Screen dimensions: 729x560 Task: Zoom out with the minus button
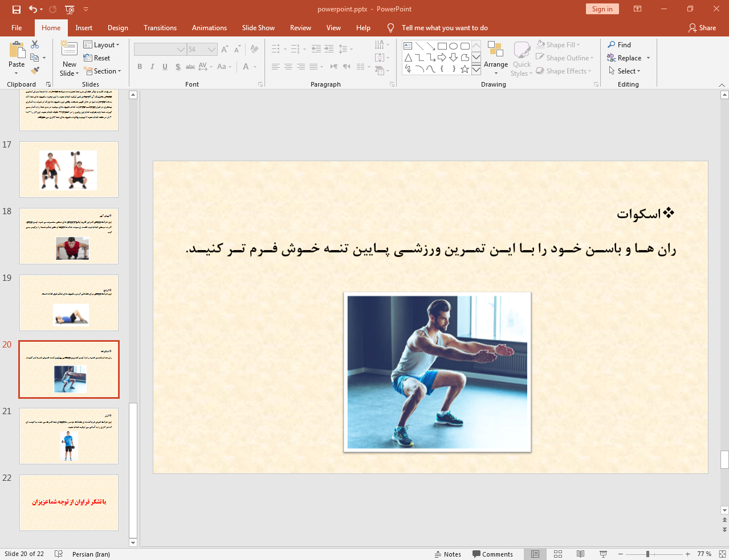[x=621, y=554]
